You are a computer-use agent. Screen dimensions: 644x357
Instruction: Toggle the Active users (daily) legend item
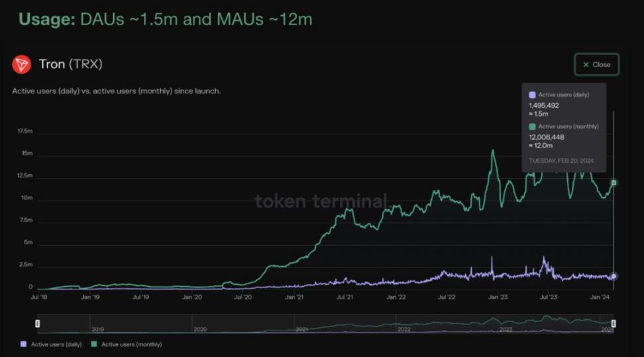pos(51,344)
